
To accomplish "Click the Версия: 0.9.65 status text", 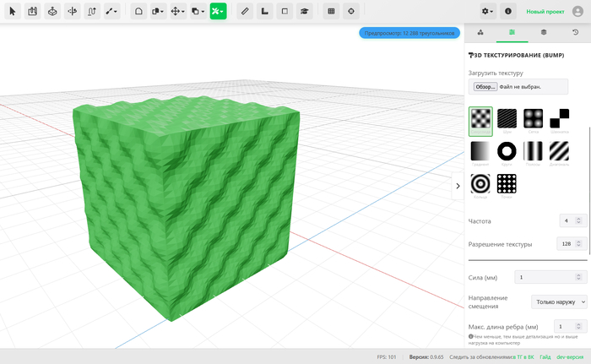I will coord(426,357).
